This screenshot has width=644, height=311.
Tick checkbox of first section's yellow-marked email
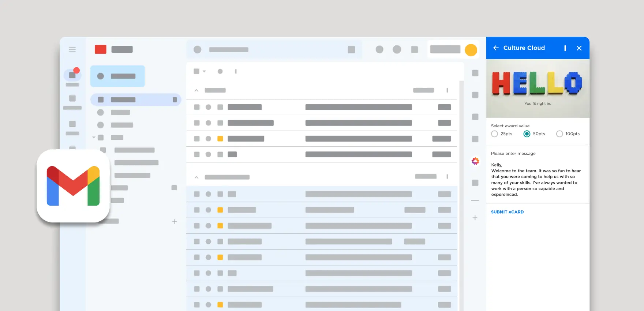(197, 139)
